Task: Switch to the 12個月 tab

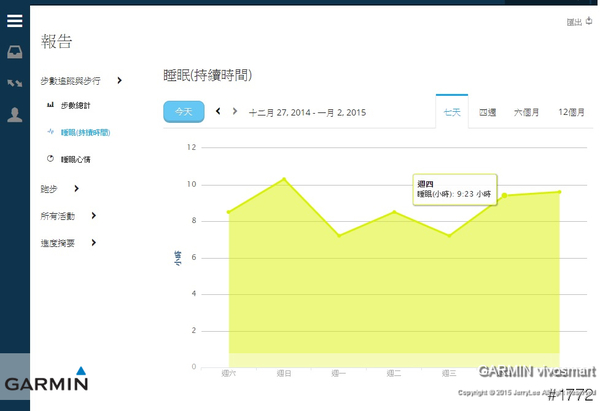Action: tap(571, 112)
